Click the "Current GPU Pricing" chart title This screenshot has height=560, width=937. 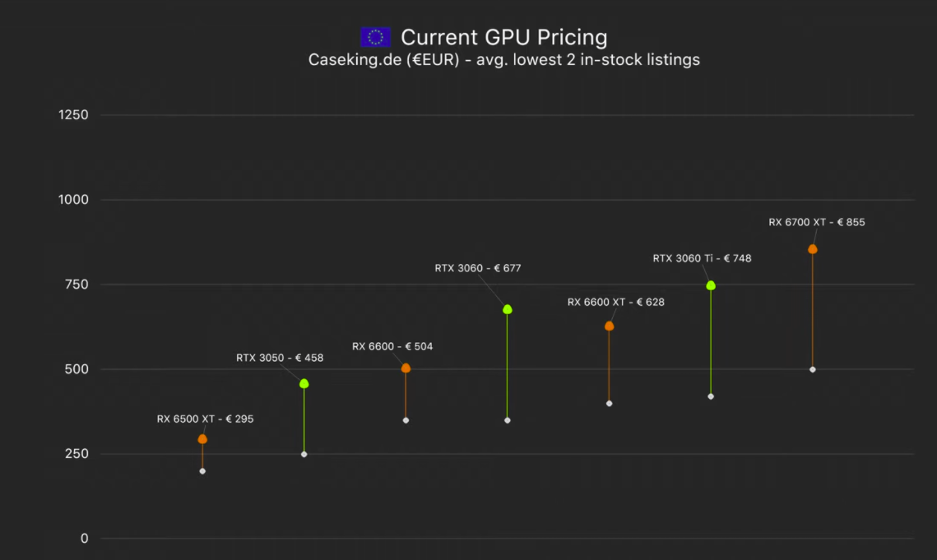503,37
